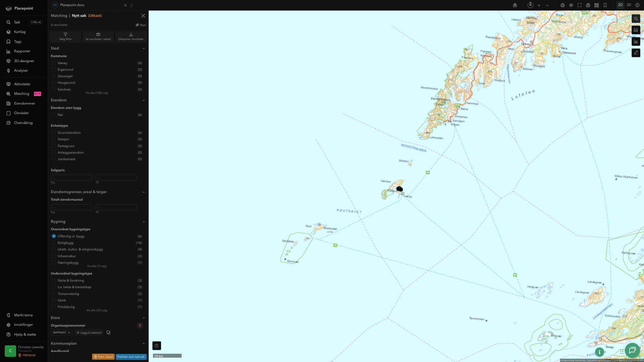The image size is (644, 362).
Task: Check Skole & forskning option
Action: point(54,281)
